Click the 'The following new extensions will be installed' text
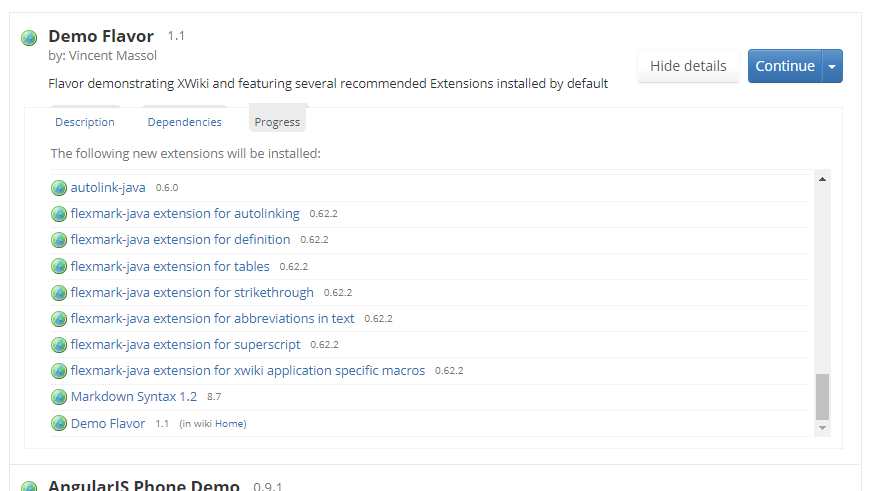The image size is (871, 491). 186,153
